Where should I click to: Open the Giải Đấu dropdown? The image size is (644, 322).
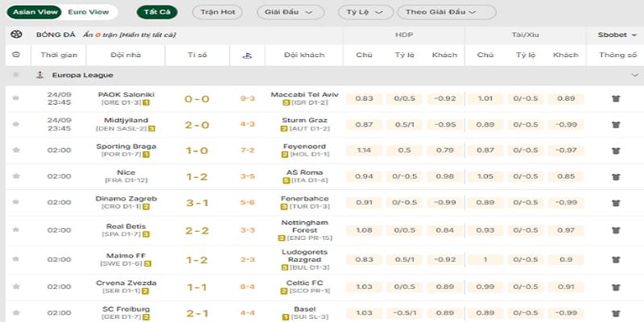pos(291,12)
